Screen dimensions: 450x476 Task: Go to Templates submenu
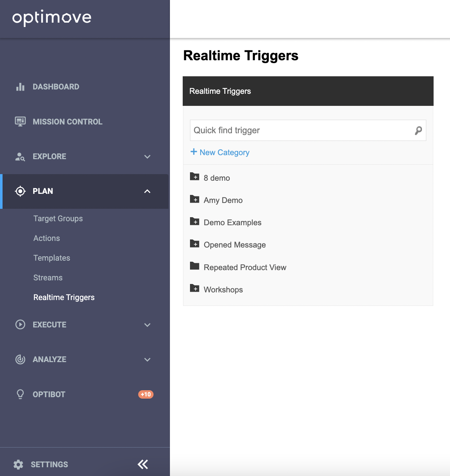tap(52, 258)
